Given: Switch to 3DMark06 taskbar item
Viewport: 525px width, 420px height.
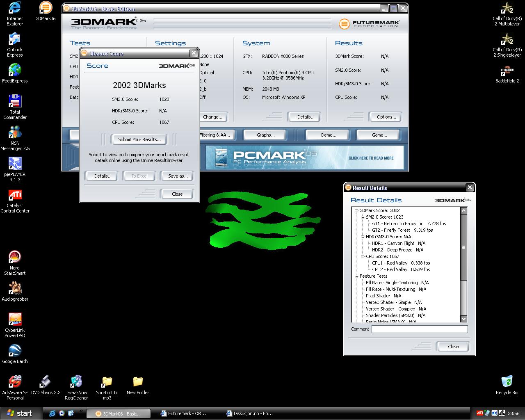Looking at the screenshot, I should tap(119, 413).
